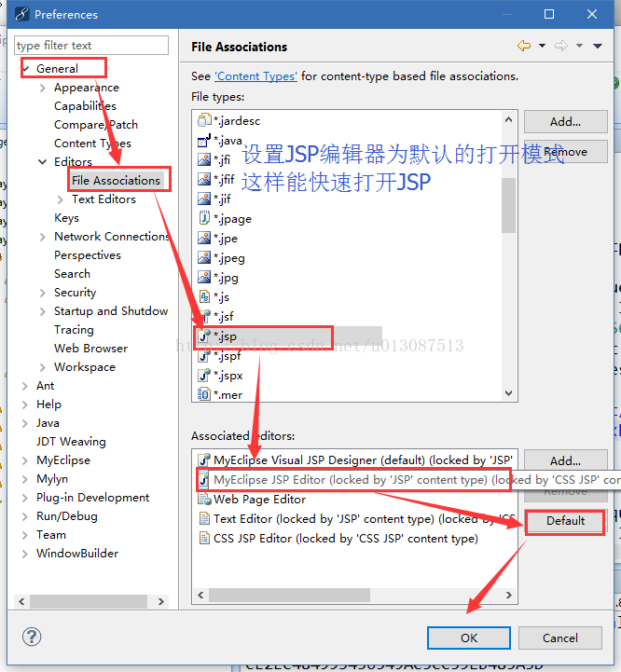Select the Search preferences item
Screen dimensions: 621x672
[x=72, y=273]
